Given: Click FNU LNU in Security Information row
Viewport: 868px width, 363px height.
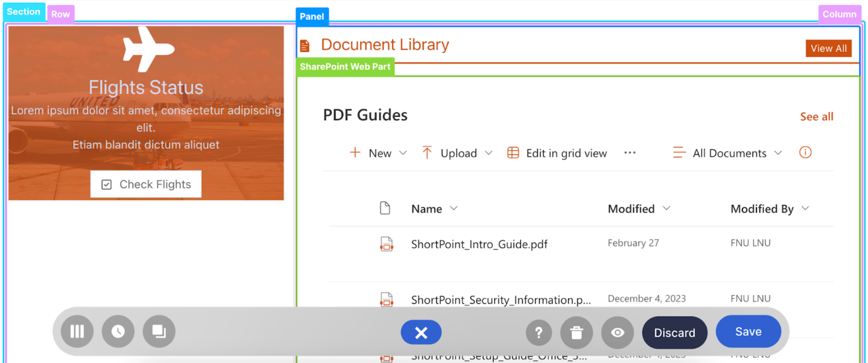Looking at the screenshot, I should point(750,298).
